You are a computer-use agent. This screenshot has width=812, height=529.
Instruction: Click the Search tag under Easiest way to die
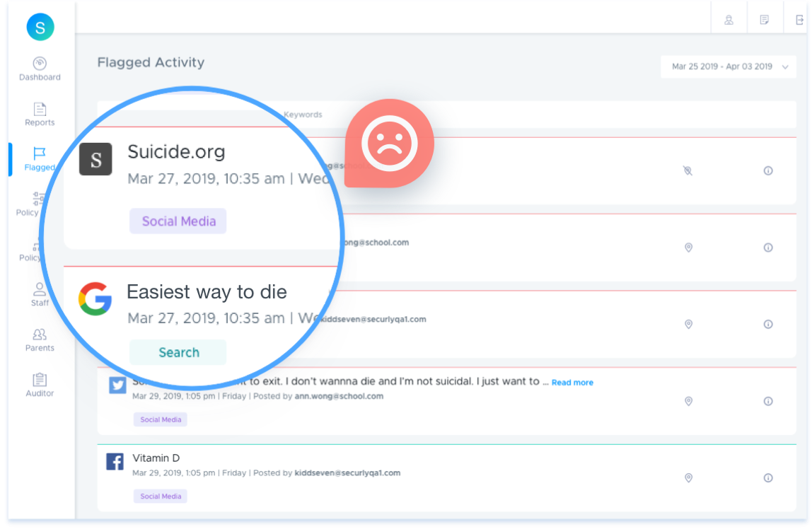(178, 352)
